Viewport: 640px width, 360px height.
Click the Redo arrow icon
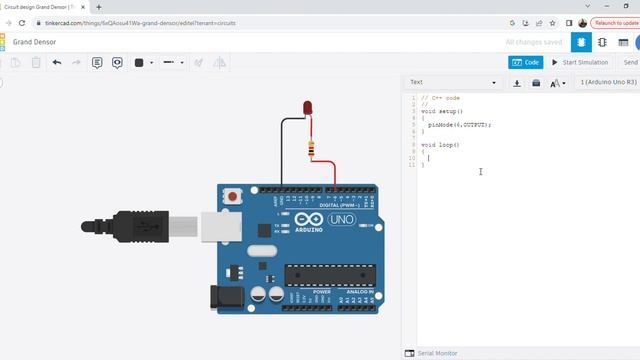(76, 62)
